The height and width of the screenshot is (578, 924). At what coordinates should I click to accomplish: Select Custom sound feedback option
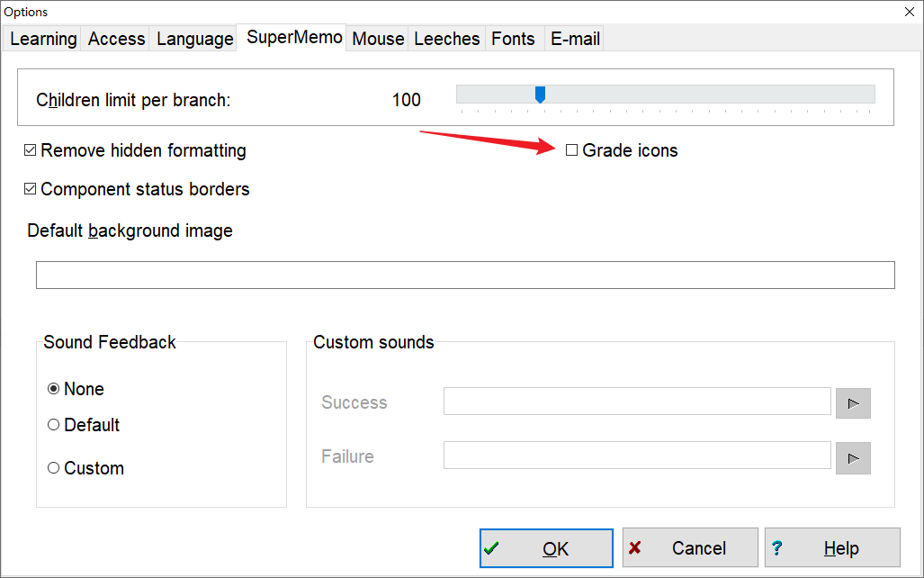[54, 468]
